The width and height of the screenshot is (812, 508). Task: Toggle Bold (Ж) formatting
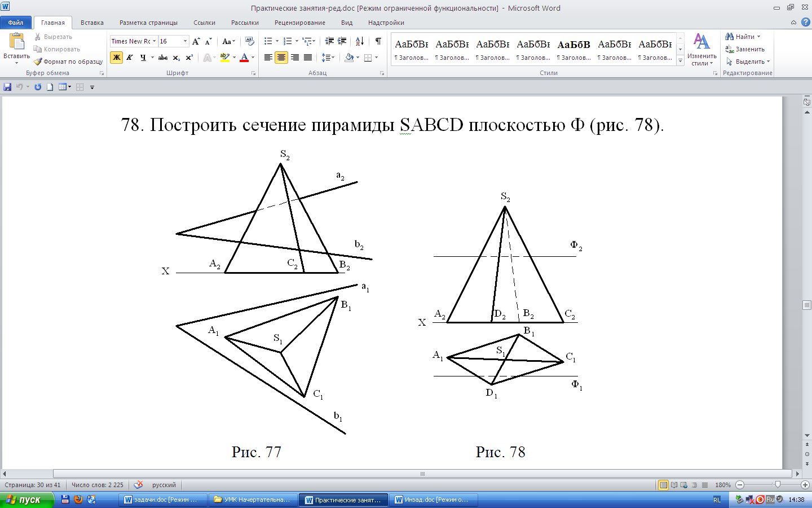coord(117,58)
